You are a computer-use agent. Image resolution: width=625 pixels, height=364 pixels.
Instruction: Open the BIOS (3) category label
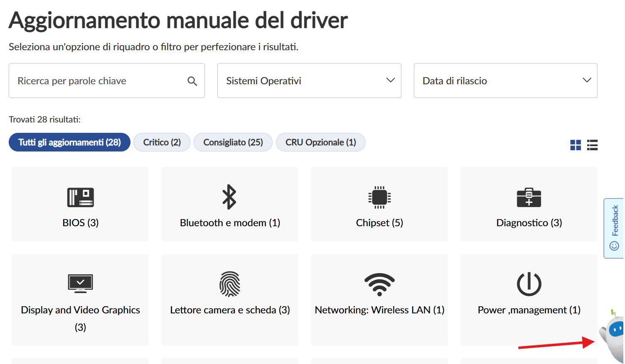(x=80, y=223)
